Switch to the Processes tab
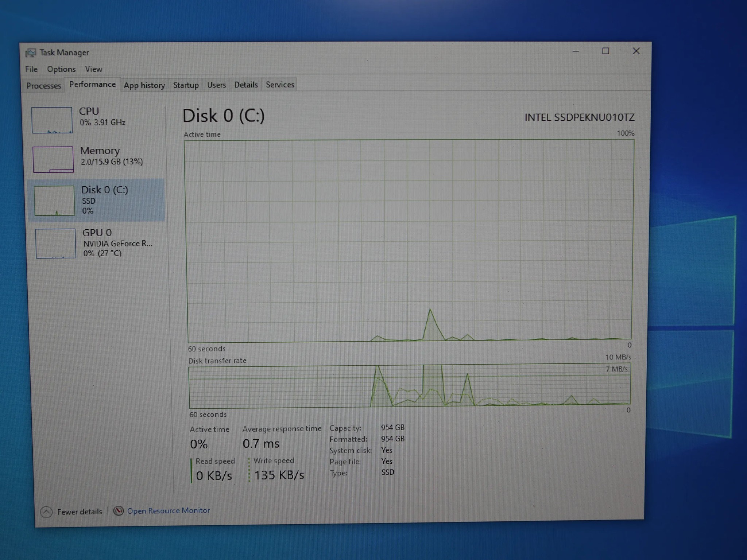 click(43, 86)
